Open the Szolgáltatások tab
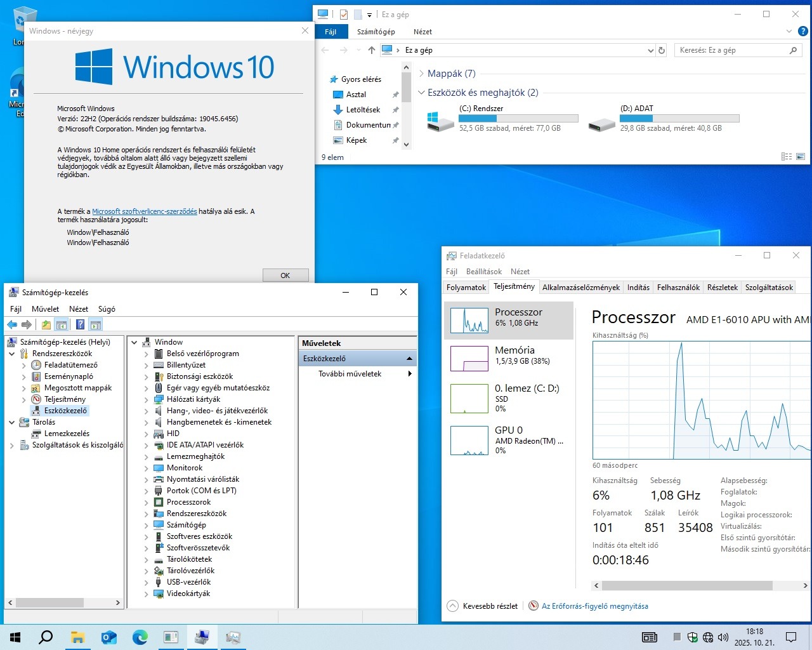 click(x=769, y=288)
